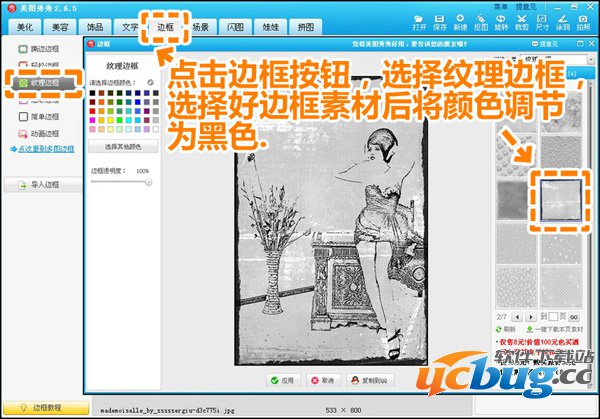The image size is (600, 419).
Task: Reset border color with circular arrow icon
Action: [150, 82]
